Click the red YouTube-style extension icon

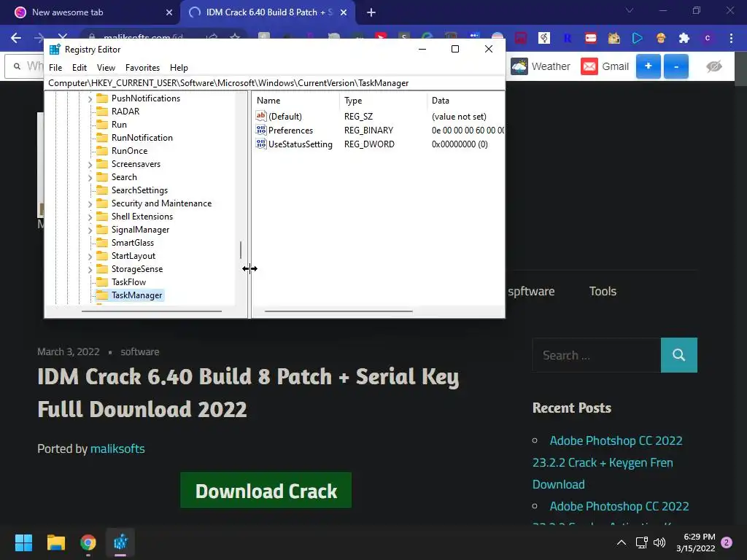[x=590, y=38]
